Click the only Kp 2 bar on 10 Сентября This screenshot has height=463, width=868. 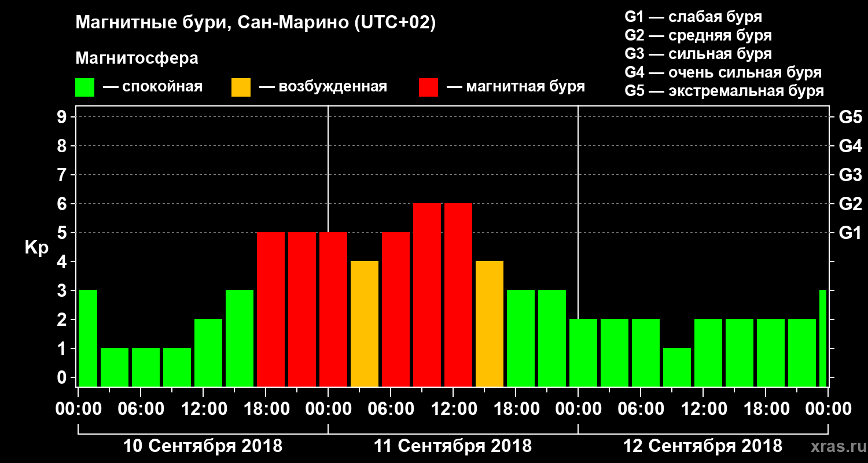click(x=208, y=352)
